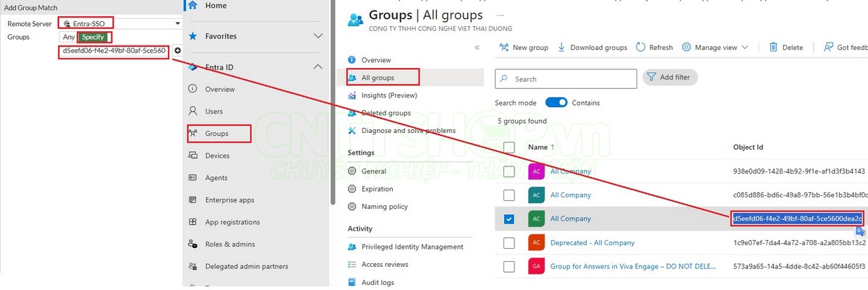Viewport: 868px width, 290px height.
Task: Open Access reviews activity item
Action: pyautogui.click(x=384, y=265)
